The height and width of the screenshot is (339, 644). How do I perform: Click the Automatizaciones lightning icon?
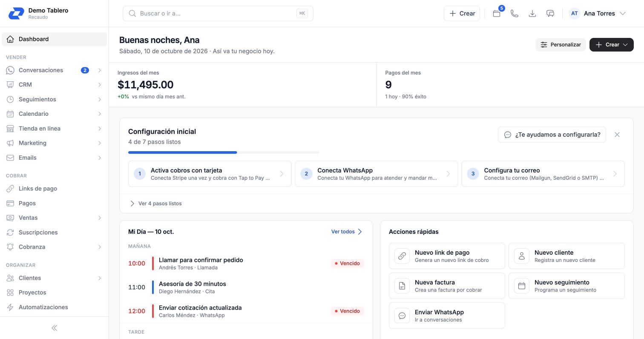pyautogui.click(x=10, y=307)
